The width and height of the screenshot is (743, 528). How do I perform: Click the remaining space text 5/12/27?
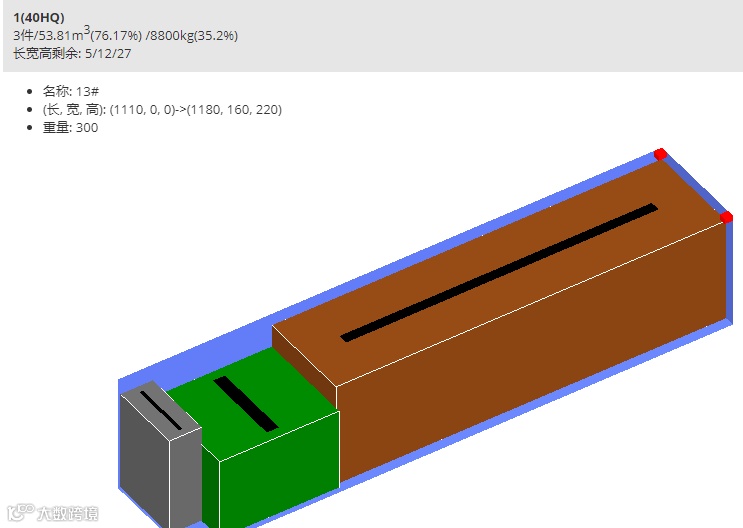click(x=108, y=54)
